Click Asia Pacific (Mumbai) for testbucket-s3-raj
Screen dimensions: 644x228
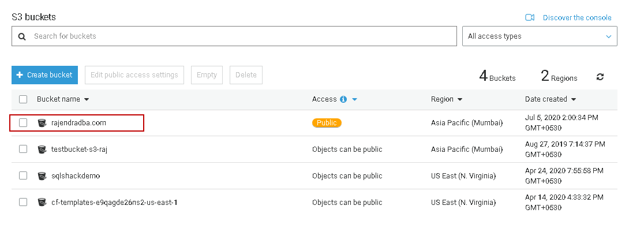(467, 149)
